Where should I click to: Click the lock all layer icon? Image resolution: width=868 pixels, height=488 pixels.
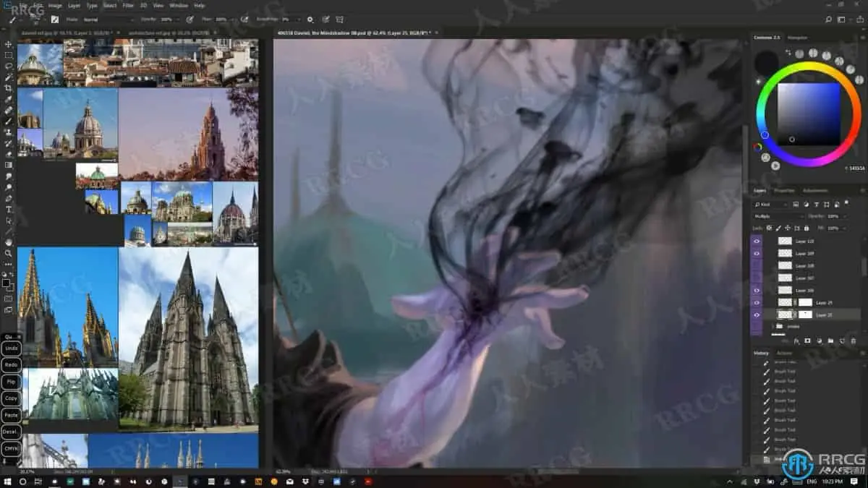[807, 228]
